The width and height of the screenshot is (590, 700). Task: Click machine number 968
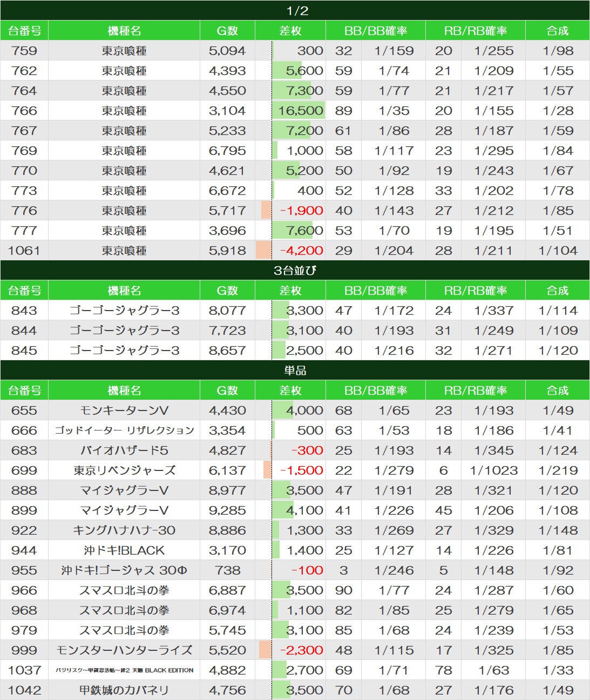(24, 610)
